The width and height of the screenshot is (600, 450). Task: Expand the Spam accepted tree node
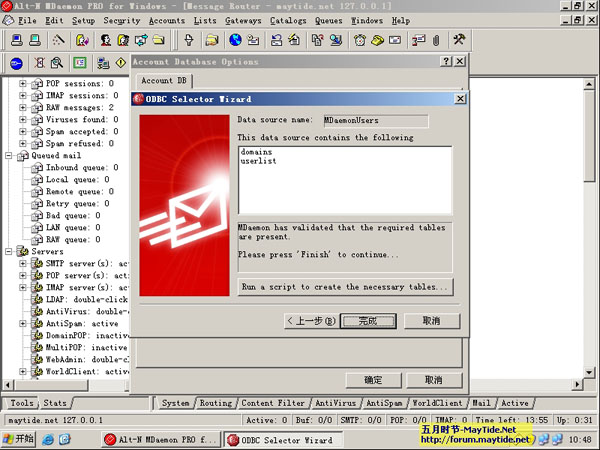click(x=23, y=132)
